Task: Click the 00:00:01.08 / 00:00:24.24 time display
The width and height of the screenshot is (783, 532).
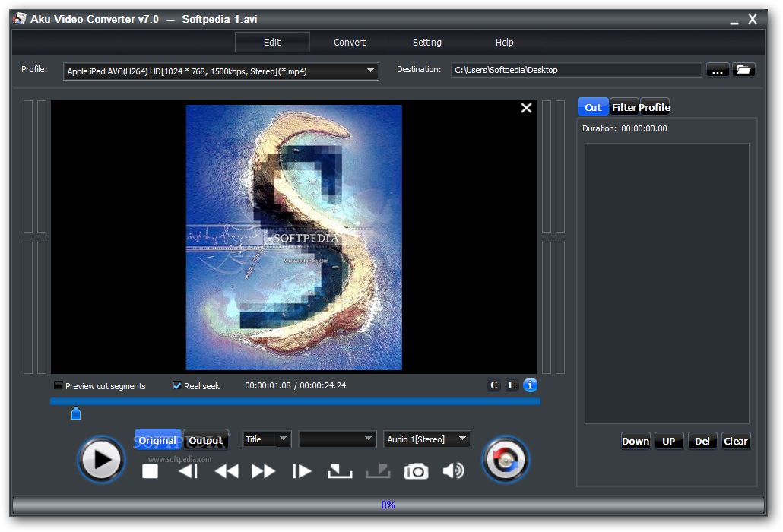Action: coord(295,385)
